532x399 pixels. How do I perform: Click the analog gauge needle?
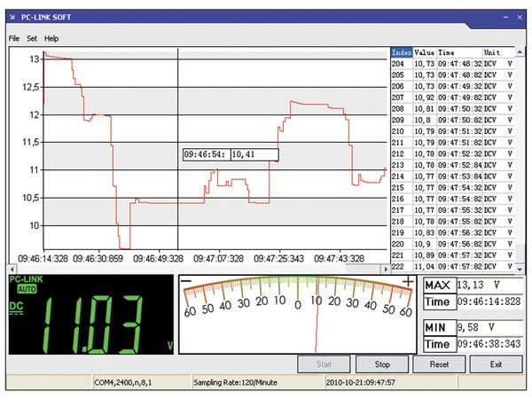[x=317, y=314]
